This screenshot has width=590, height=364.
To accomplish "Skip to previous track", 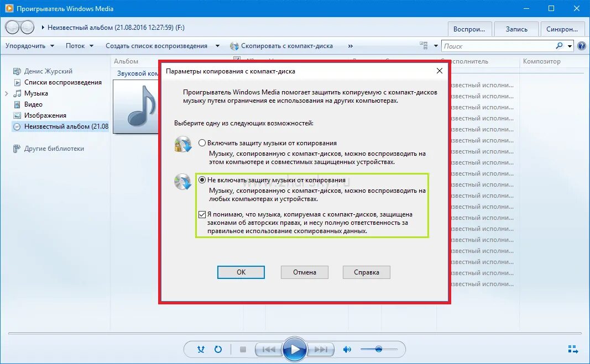I will click(269, 349).
